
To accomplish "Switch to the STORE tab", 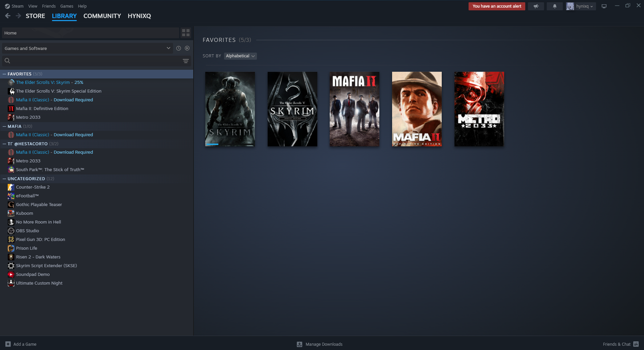I will click(x=35, y=16).
